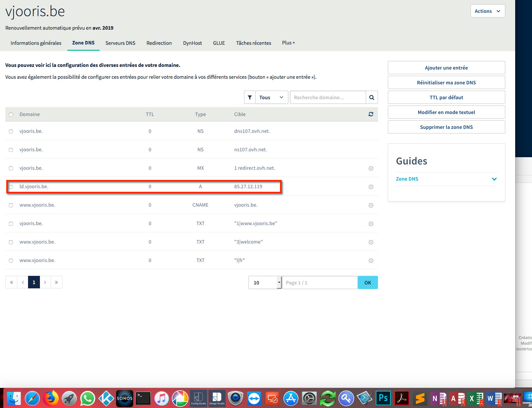This screenshot has width=532, height=408.
Task: Click the Recherche domaine search field
Action: [328, 97]
